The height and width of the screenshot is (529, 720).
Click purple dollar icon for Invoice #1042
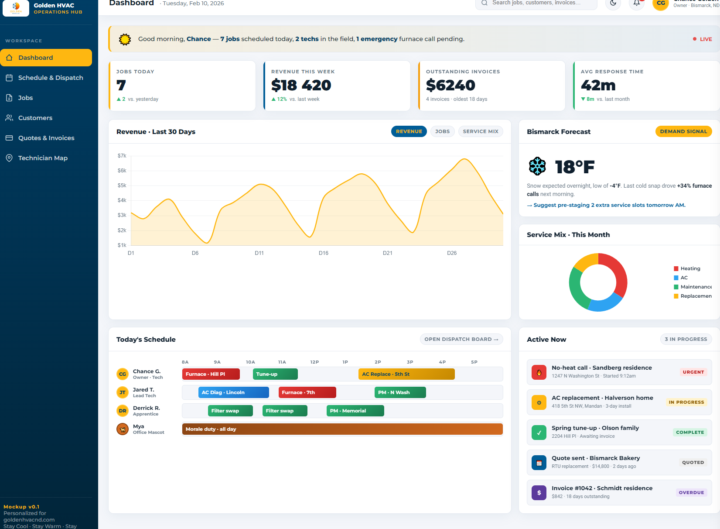click(539, 493)
